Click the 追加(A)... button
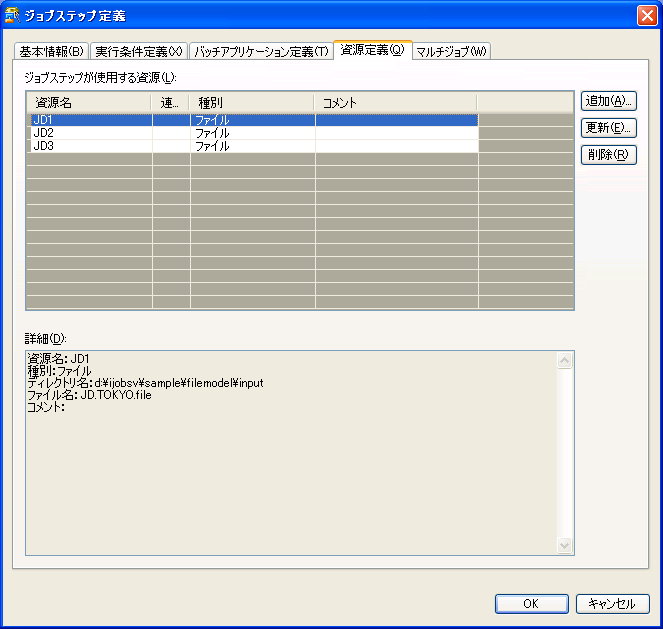Screen dimensions: 663x629 (x=608, y=101)
